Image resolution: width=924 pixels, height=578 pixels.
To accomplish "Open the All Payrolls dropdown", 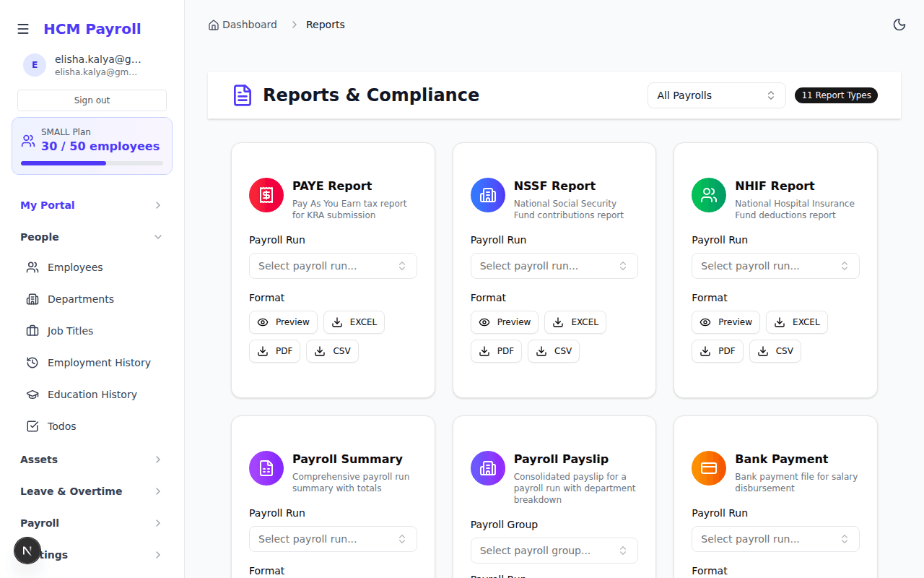I will 716,95.
